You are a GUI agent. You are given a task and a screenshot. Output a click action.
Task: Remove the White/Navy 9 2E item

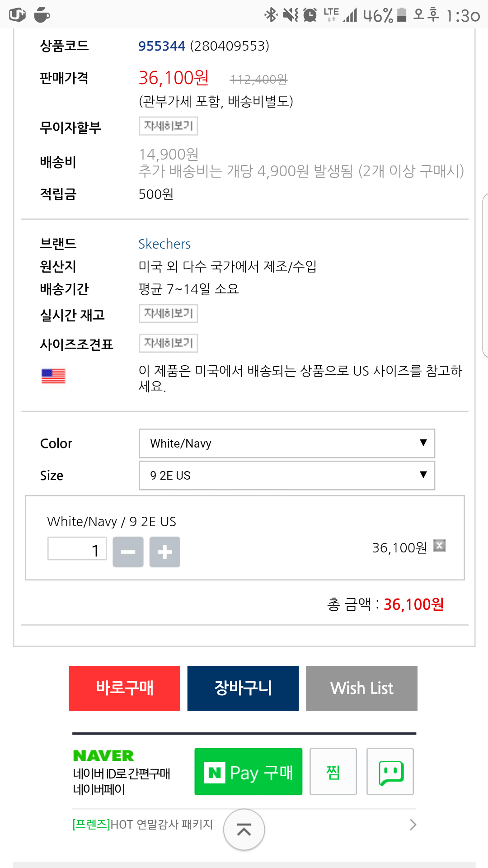coord(439,546)
